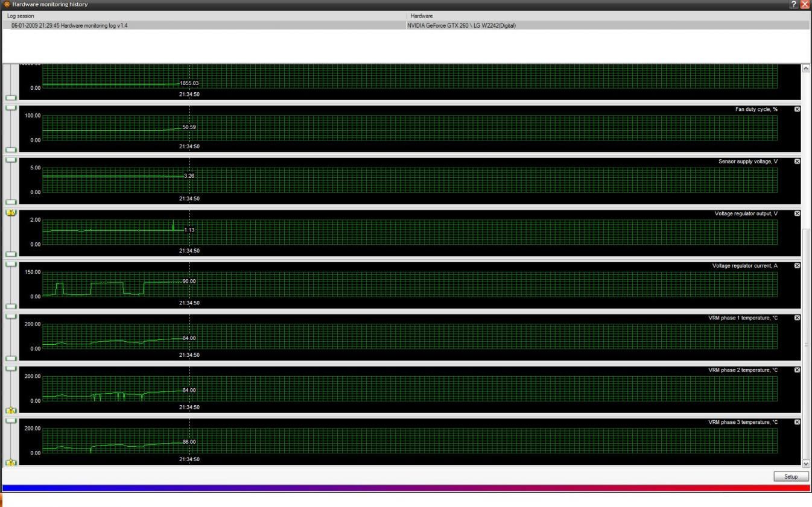Image resolution: width=812 pixels, height=507 pixels.
Task: Click the VRM phase 1 temperature label
Action: 743,318
